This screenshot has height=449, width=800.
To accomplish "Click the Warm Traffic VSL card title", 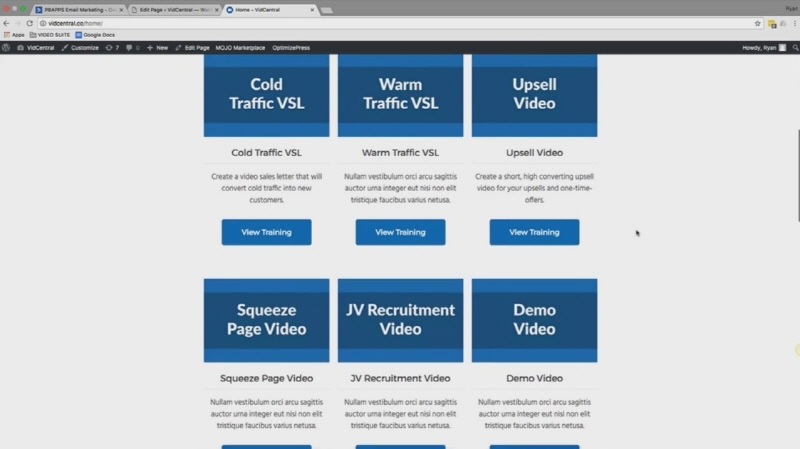I will click(x=401, y=153).
